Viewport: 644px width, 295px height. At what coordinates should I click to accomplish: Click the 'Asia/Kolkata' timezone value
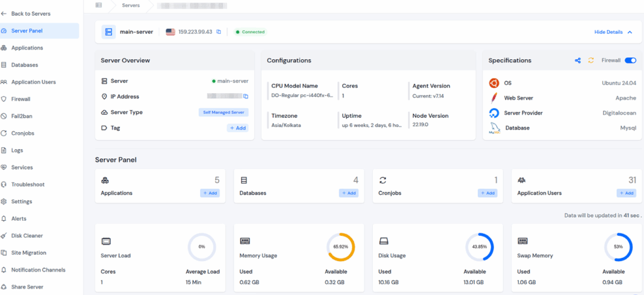point(286,125)
